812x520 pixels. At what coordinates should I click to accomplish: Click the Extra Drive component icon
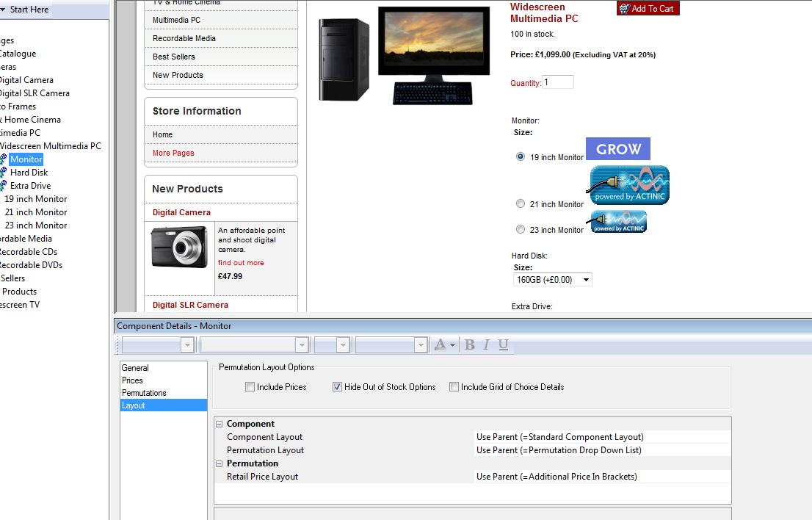3,186
